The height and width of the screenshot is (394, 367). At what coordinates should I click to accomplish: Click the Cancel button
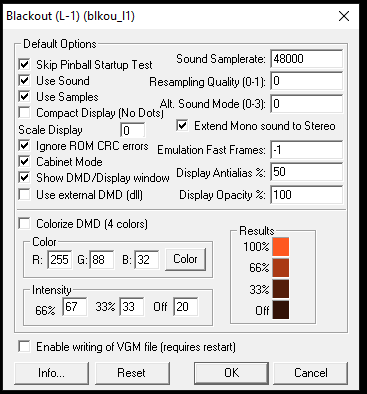pyautogui.click(x=311, y=373)
